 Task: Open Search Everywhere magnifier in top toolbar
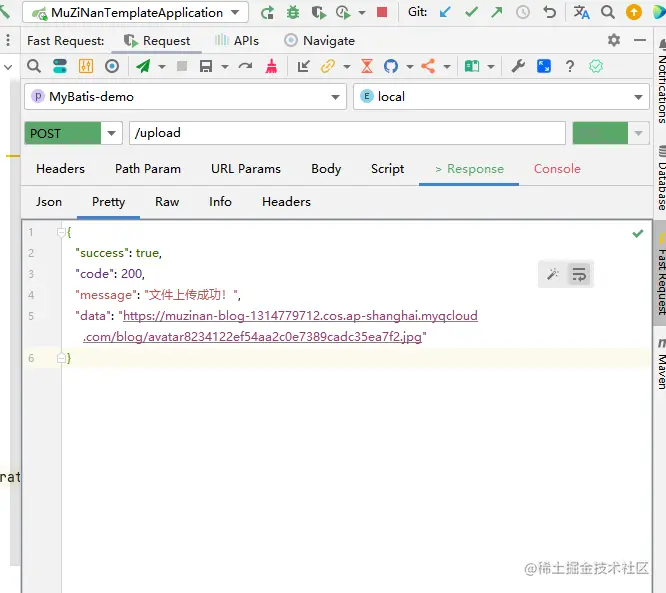tap(608, 12)
